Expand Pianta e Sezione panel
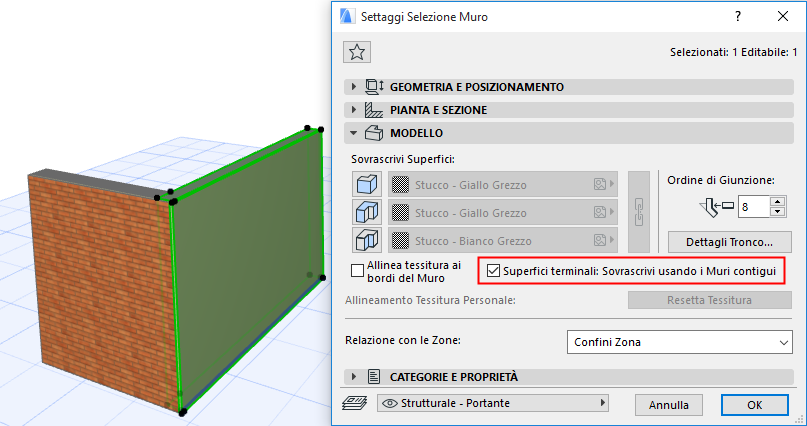 point(353,110)
